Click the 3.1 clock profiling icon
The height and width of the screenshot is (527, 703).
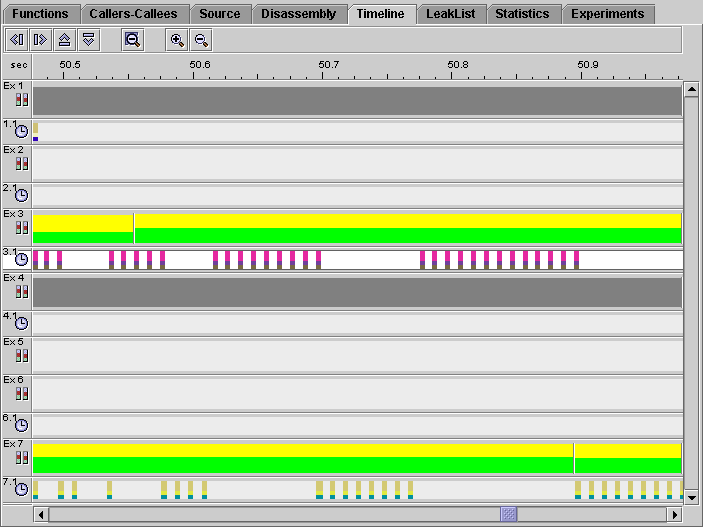pyautogui.click(x=22, y=259)
